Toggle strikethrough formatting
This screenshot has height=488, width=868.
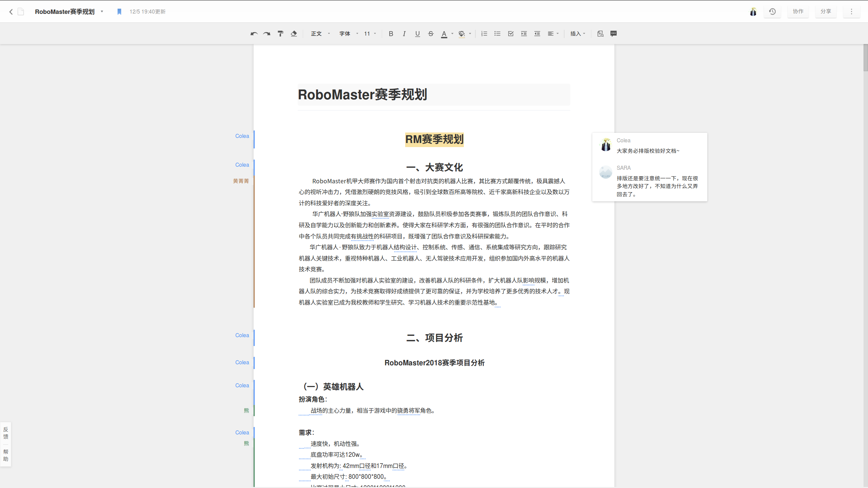click(x=431, y=34)
